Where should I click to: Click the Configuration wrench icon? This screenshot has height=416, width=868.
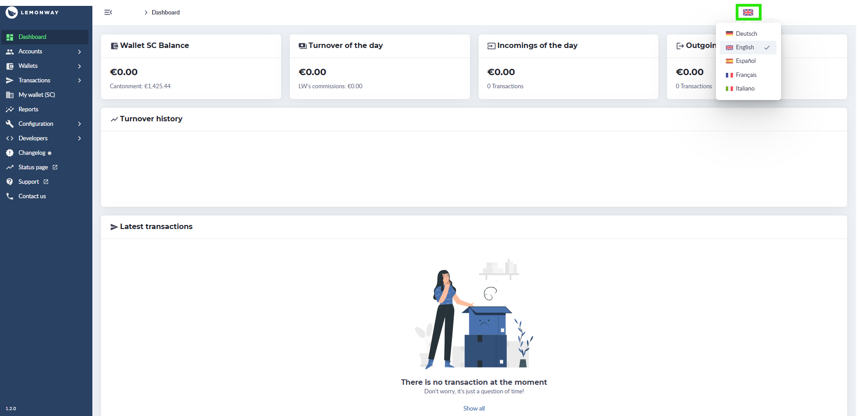click(10, 124)
